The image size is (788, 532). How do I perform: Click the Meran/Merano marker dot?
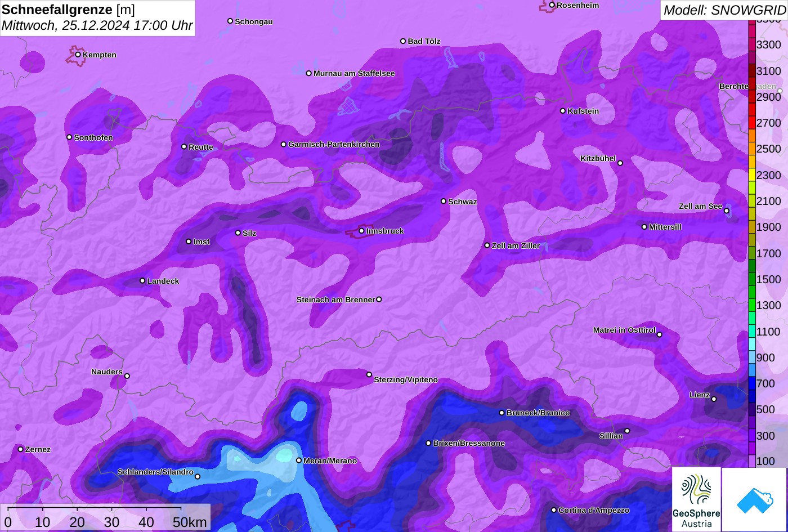(299, 461)
